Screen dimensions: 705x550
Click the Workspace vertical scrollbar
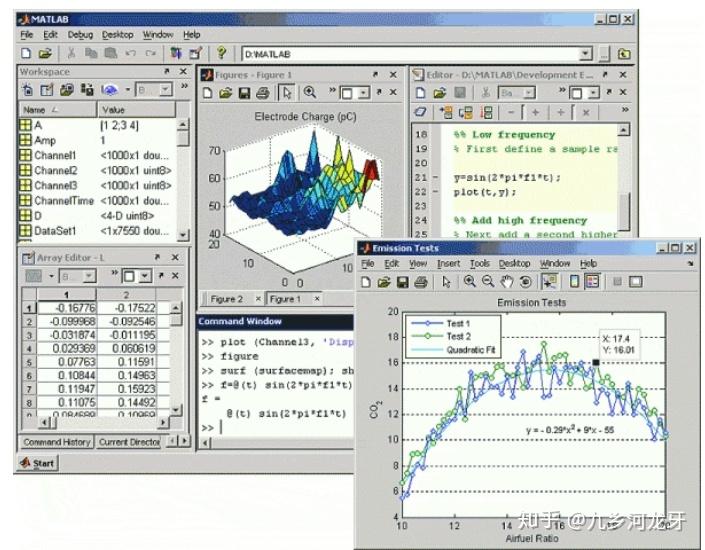coord(183,179)
